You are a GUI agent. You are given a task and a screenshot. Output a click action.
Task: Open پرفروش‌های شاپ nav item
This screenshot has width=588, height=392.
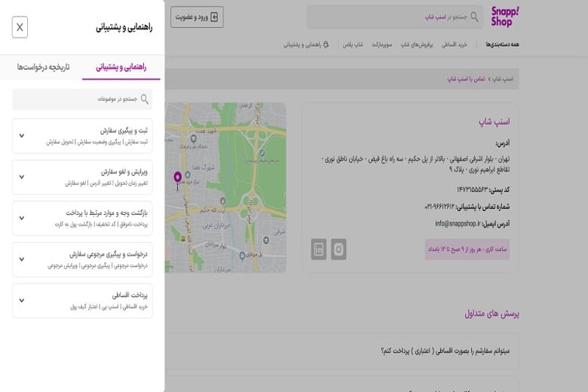417,44
